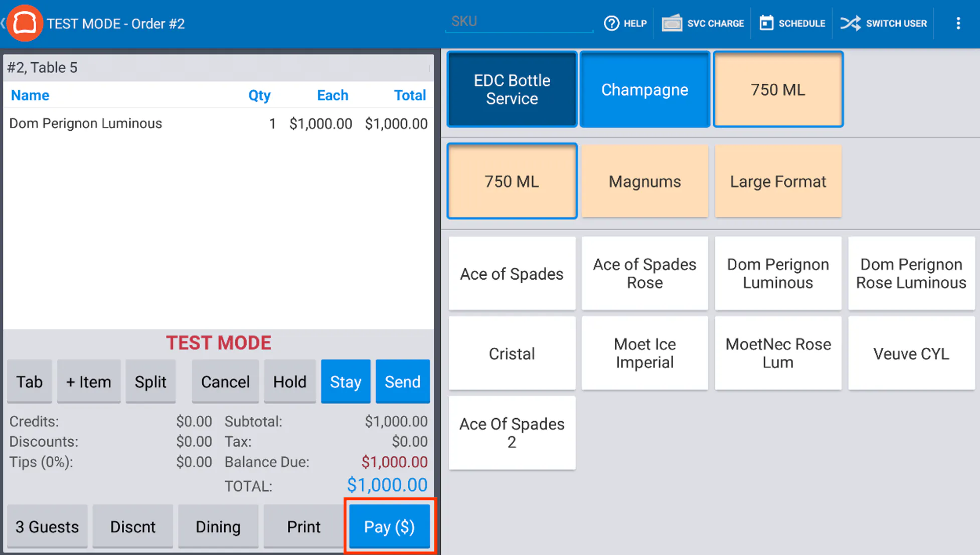
Task: Select the EDC Bottle Service menu
Action: pyautogui.click(x=512, y=89)
